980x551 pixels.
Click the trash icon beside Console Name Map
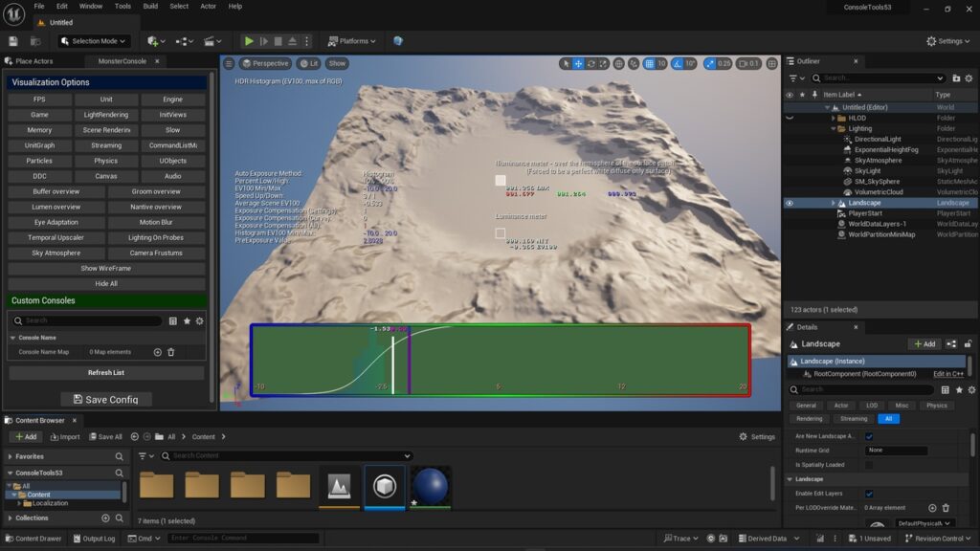tap(171, 352)
